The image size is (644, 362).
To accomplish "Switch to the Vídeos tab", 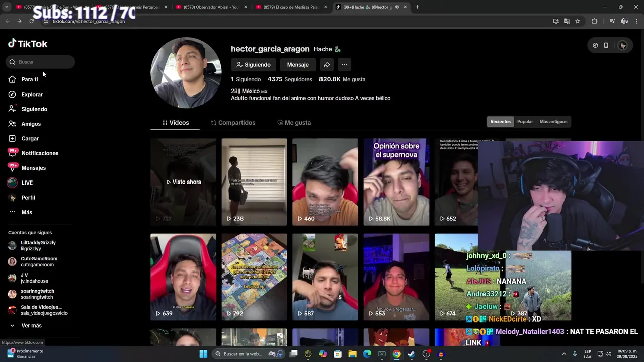I will click(x=175, y=123).
